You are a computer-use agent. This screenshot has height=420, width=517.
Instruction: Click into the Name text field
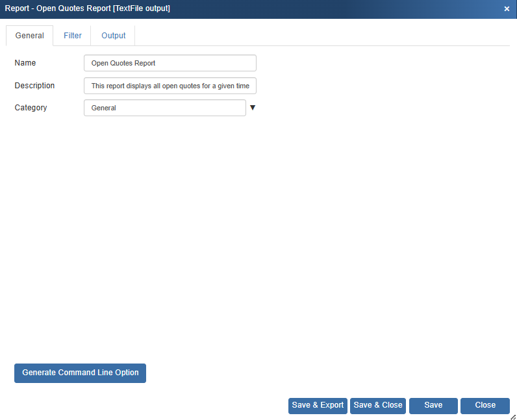pos(170,63)
